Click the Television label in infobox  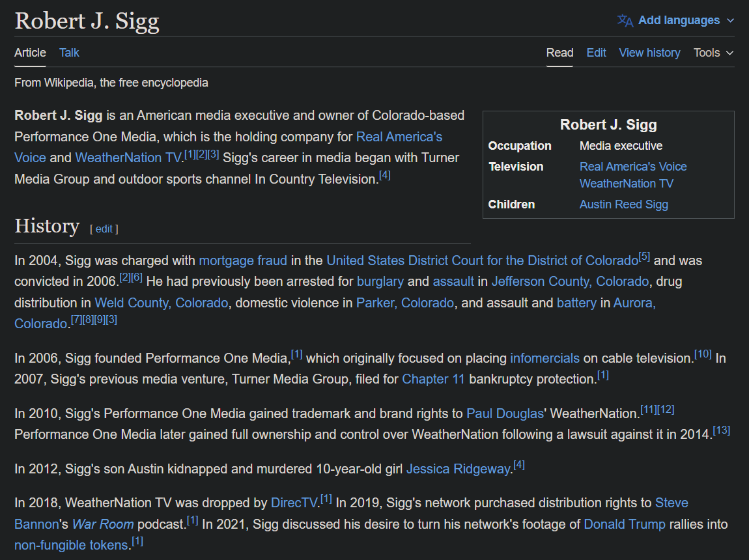click(x=516, y=167)
